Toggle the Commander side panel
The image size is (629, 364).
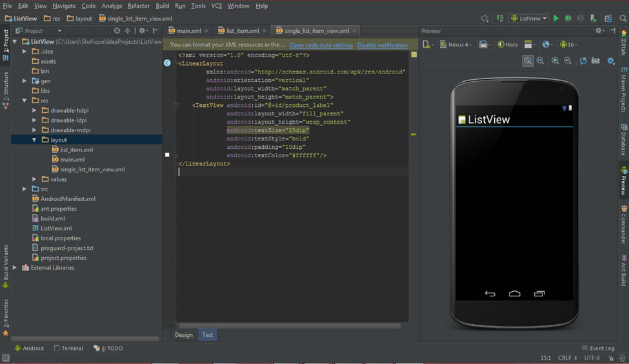pos(624,225)
